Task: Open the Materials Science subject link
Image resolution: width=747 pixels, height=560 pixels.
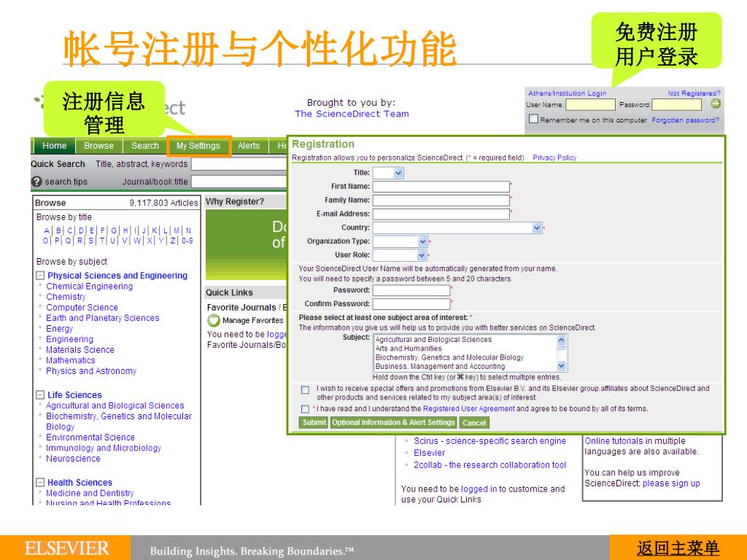Action: [80, 350]
